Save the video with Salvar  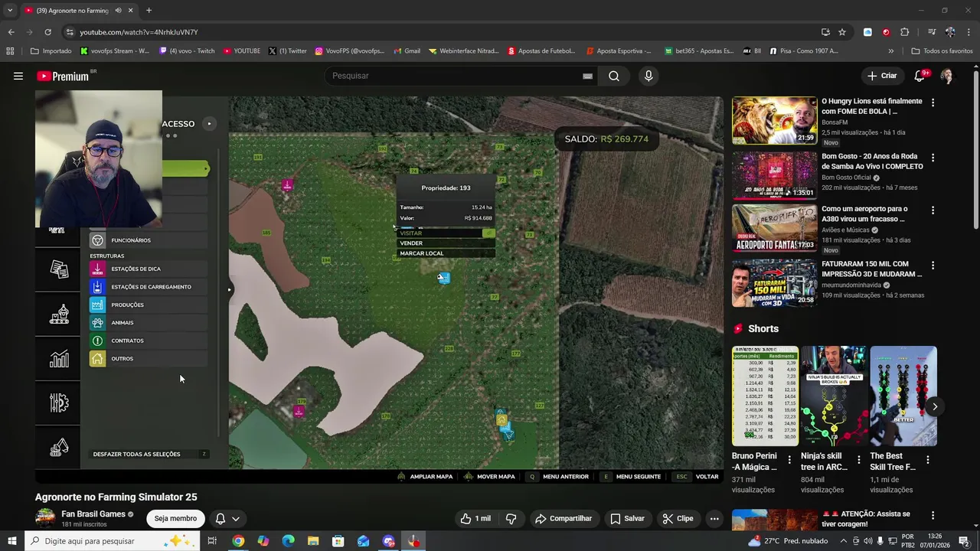[627, 518]
